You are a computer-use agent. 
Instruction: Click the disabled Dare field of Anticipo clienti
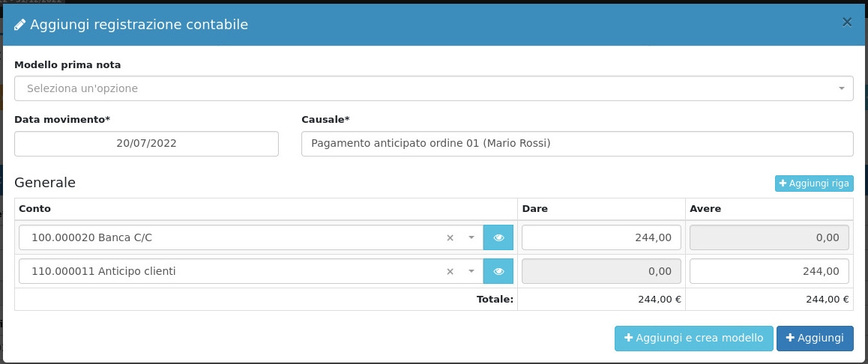[x=601, y=271]
